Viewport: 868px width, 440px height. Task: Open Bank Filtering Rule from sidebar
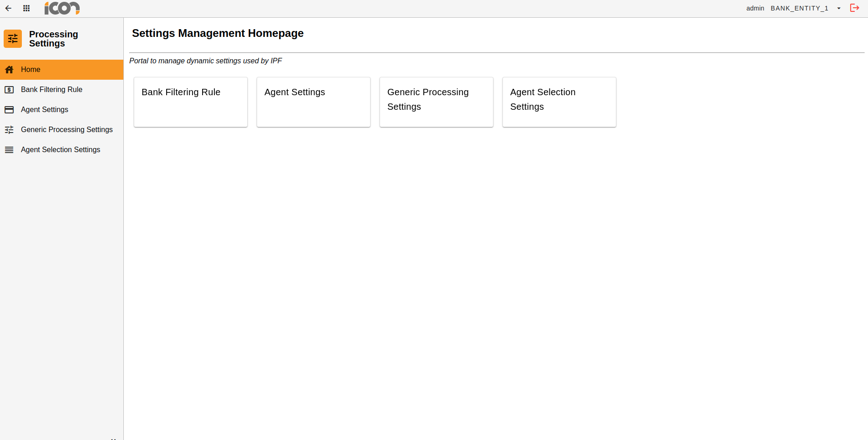click(x=51, y=89)
